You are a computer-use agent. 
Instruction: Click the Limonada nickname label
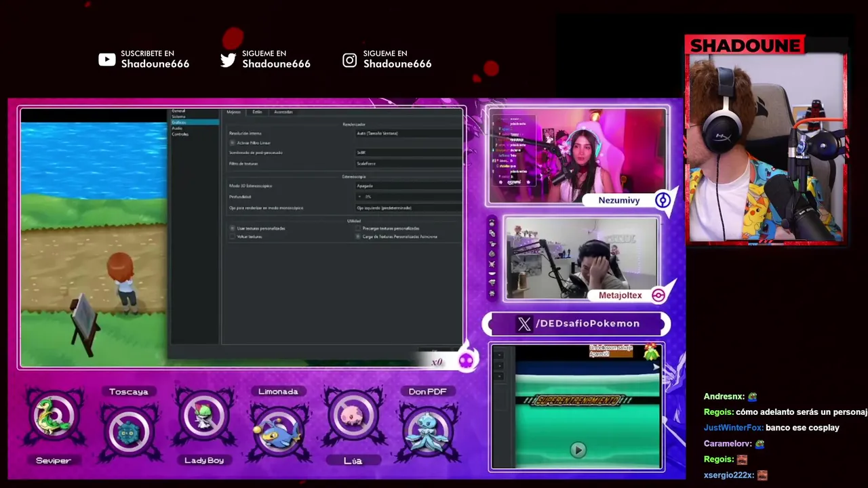(x=278, y=392)
